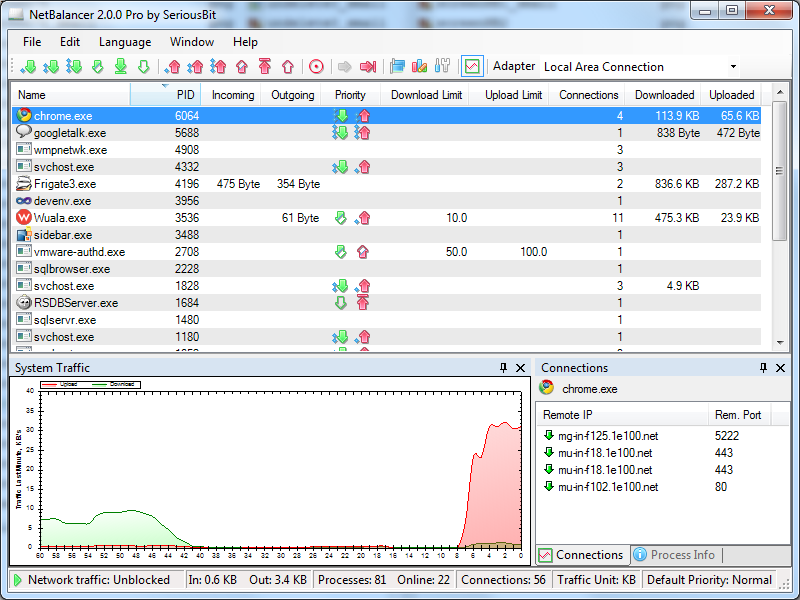The height and width of the screenshot is (600, 800).
Task: Click the chrome.exe icon in the Connections panel
Action: coord(547,389)
